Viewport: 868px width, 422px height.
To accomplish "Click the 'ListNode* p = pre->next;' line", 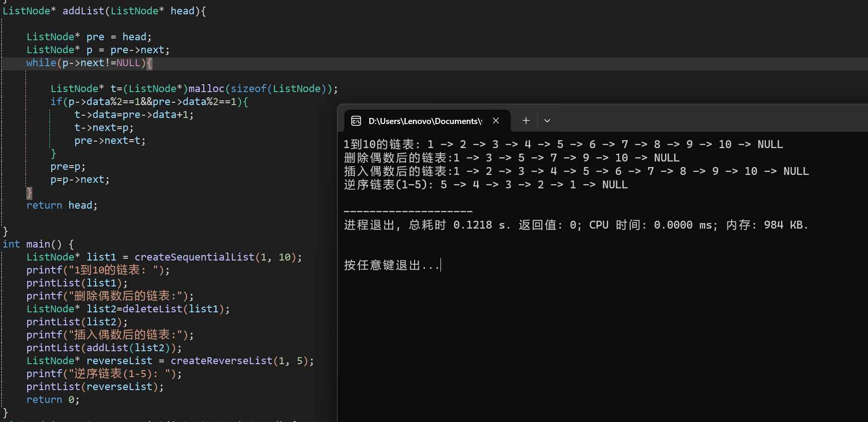I will 98,50.
